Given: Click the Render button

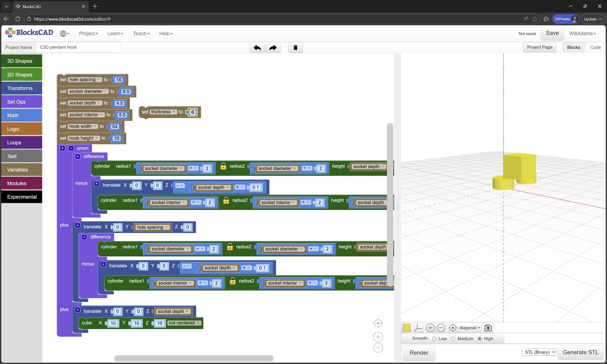Looking at the screenshot, I should pos(419,353).
